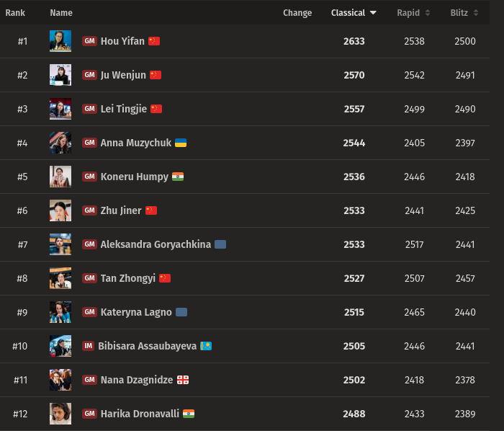
Task: Click India flag beside Harika Dronavalli
Action: click(x=189, y=414)
